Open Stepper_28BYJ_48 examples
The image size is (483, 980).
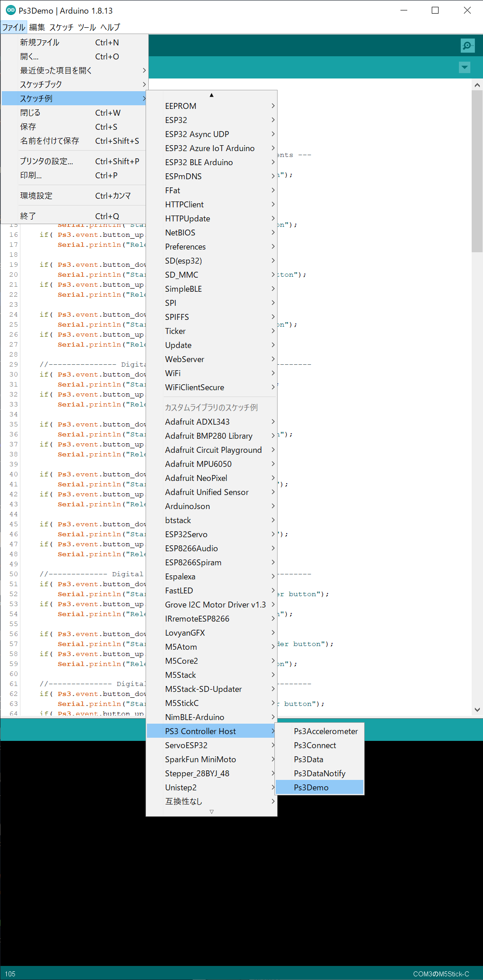point(211,773)
